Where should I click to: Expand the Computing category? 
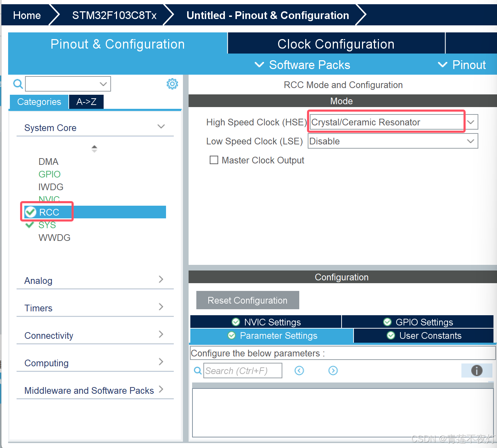point(161,362)
